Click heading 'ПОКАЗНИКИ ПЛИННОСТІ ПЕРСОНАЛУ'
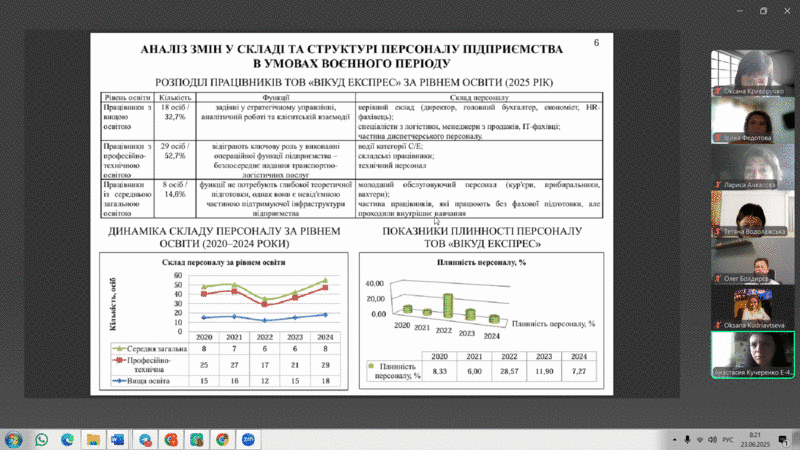This screenshot has width=800, height=450. 482,231
